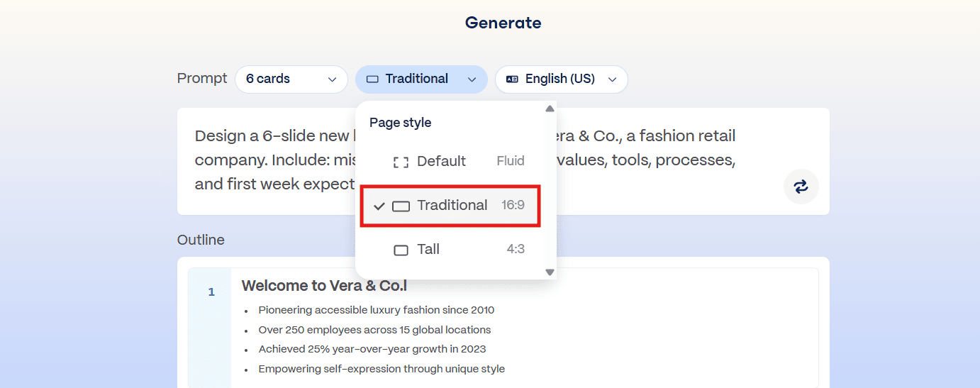Click 'Empowering self-expression through unique style' bullet
Image resolution: width=980 pixels, height=388 pixels.
pos(382,369)
